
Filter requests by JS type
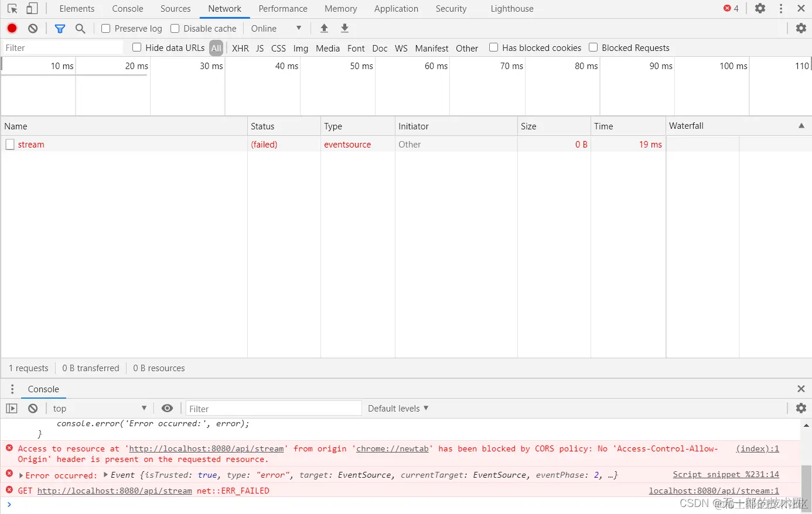click(260, 48)
